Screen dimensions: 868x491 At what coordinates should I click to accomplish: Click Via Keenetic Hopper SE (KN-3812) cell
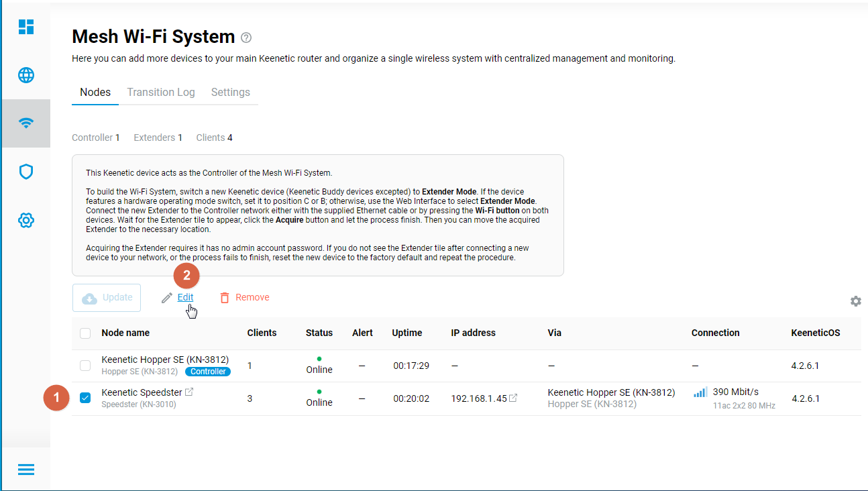612,398
